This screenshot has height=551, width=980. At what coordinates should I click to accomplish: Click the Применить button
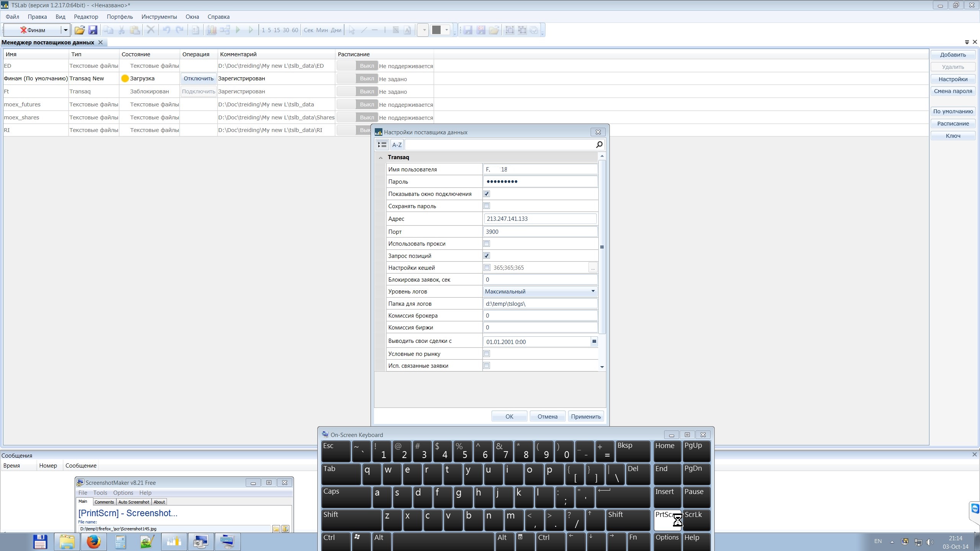tap(586, 416)
